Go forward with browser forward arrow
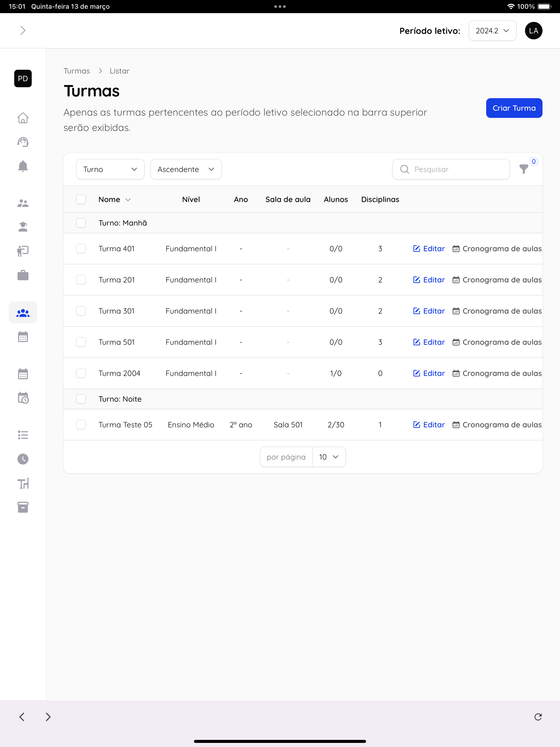Viewport: 560px width, 747px height. pyautogui.click(x=48, y=717)
